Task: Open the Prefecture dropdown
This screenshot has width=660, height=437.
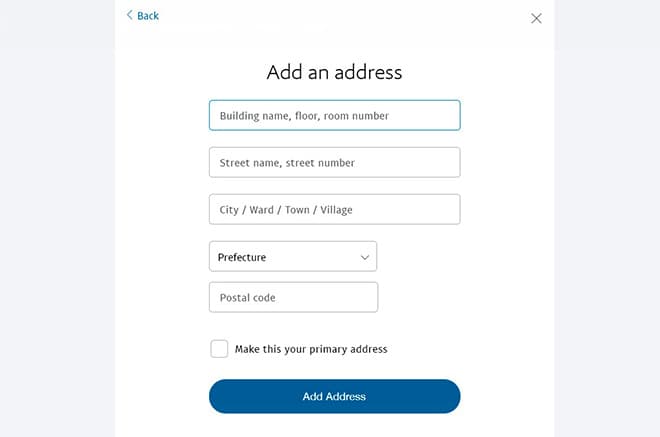Action: click(292, 257)
